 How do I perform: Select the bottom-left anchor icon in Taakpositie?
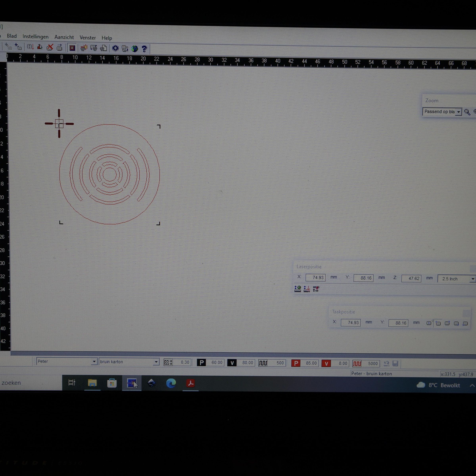coord(465,323)
